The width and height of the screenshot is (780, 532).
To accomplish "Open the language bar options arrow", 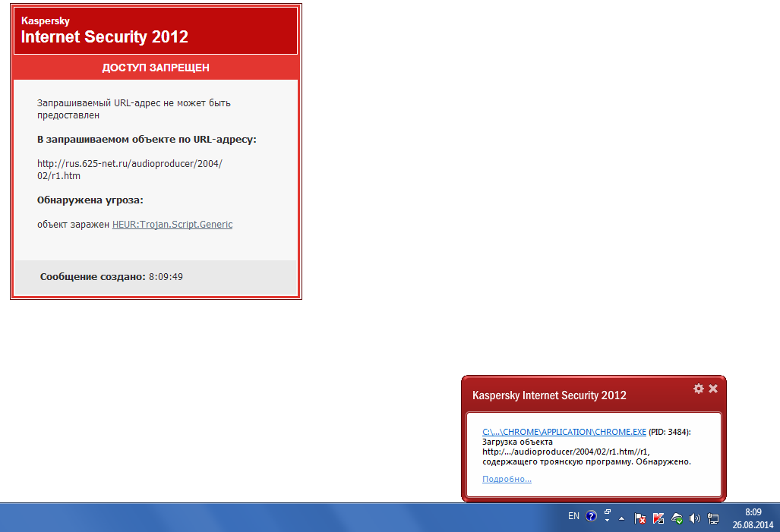I will coord(608,520).
